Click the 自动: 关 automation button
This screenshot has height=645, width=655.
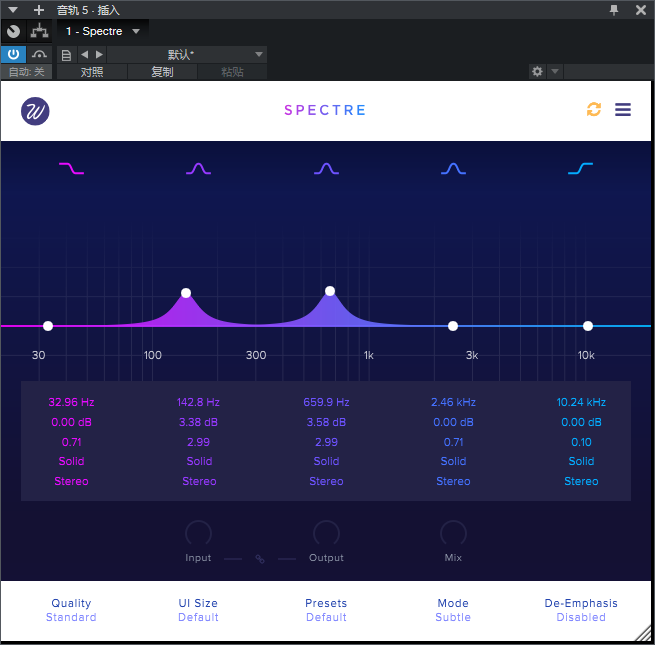(26, 72)
